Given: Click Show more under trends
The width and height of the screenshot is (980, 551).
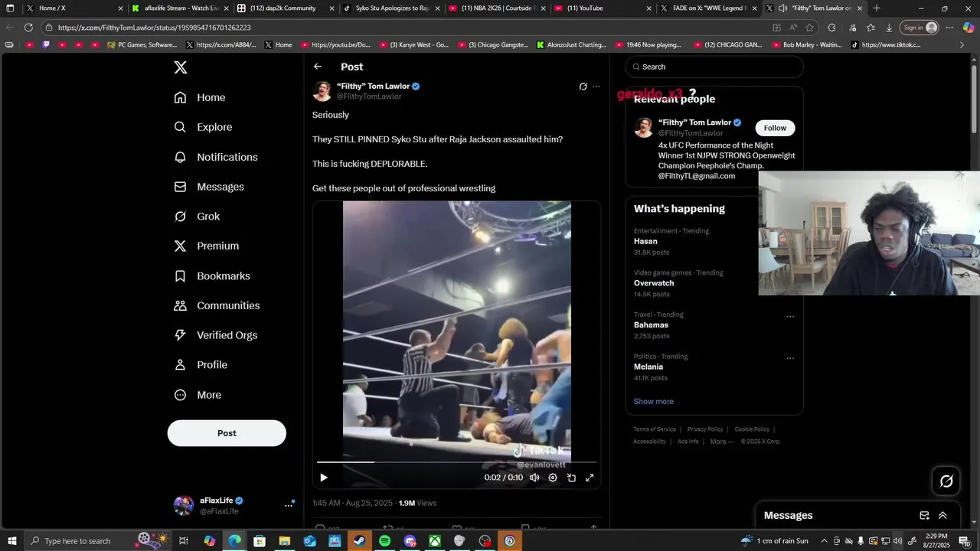Looking at the screenshot, I should point(654,401).
